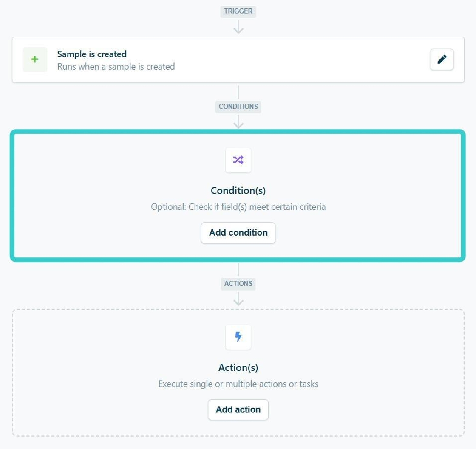The image size is (476, 449).
Task: Open the 'Sample is created' trigger title
Action: pos(92,54)
